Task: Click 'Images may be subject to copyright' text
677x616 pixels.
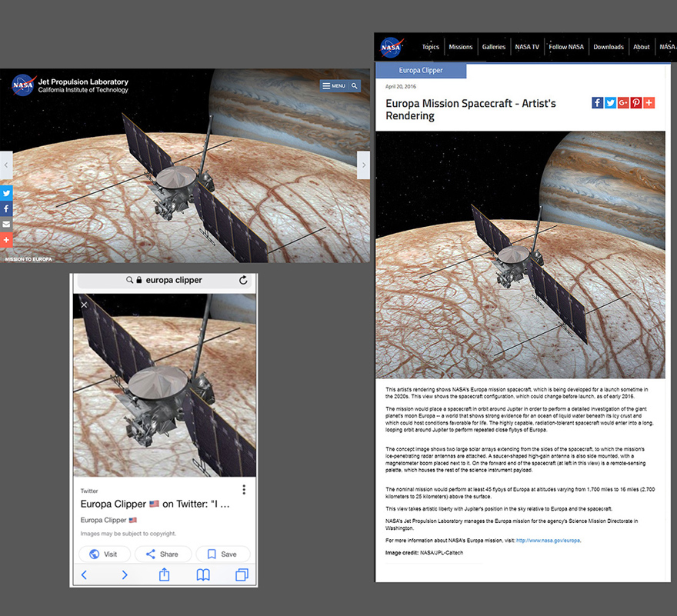Action: pos(128,534)
